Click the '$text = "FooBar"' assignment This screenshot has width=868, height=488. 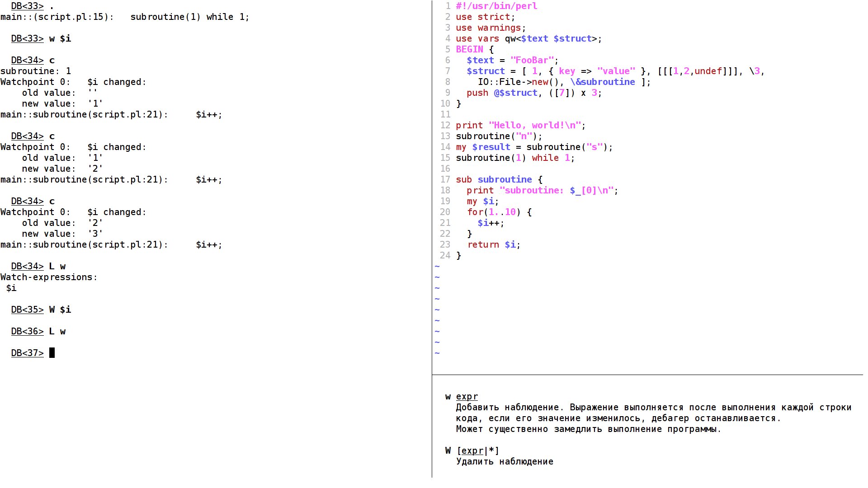click(x=513, y=60)
